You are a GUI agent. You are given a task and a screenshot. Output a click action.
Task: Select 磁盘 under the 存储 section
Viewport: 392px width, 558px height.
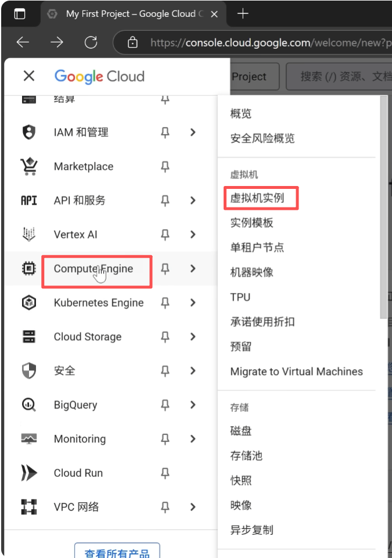click(241, 431)
